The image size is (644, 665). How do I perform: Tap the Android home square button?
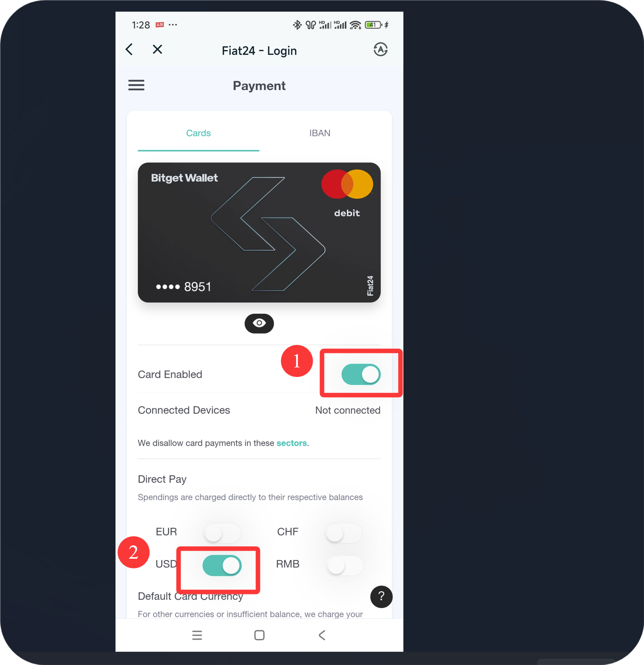pyautogui.click(x=259, y=635)
